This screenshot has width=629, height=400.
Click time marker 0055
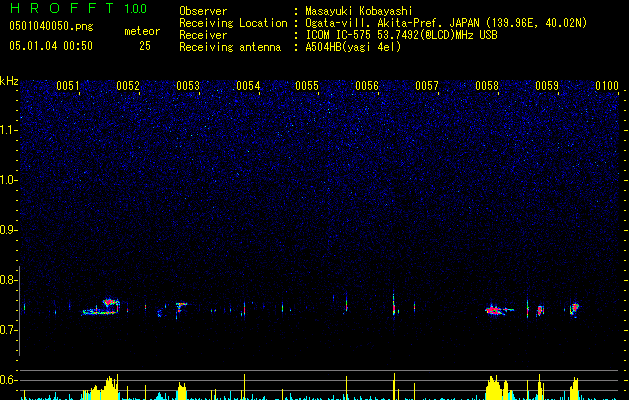pos(307,86)
